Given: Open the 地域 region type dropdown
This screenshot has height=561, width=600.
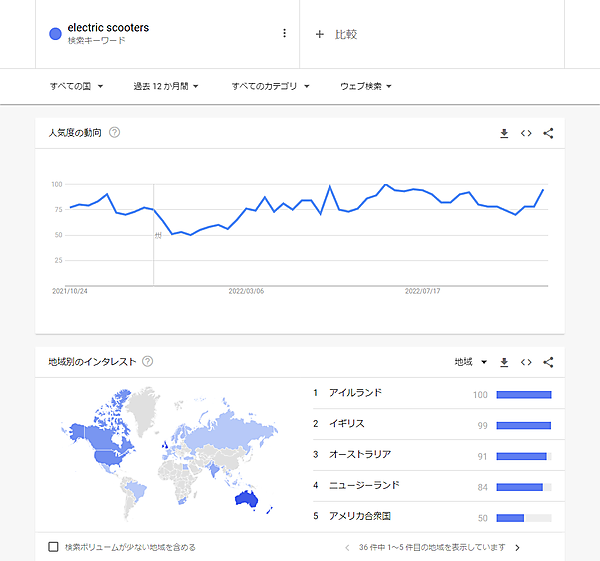Looking at the screenshot, I should pyautogui.click(x=470, y=362).
